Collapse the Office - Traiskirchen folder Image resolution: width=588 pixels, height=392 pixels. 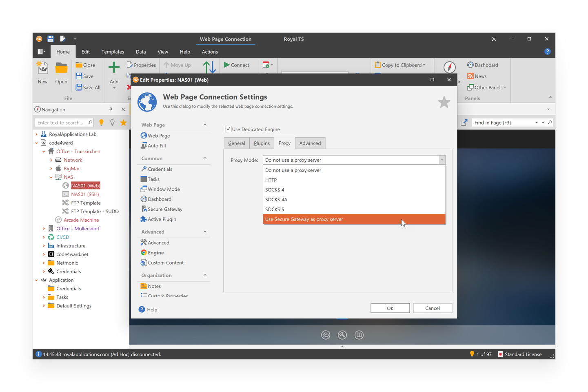pos(44,151)
